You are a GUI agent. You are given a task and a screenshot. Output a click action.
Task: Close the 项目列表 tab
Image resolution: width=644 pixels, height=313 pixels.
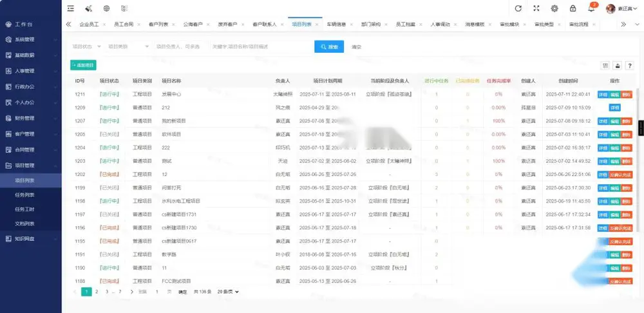316,24
